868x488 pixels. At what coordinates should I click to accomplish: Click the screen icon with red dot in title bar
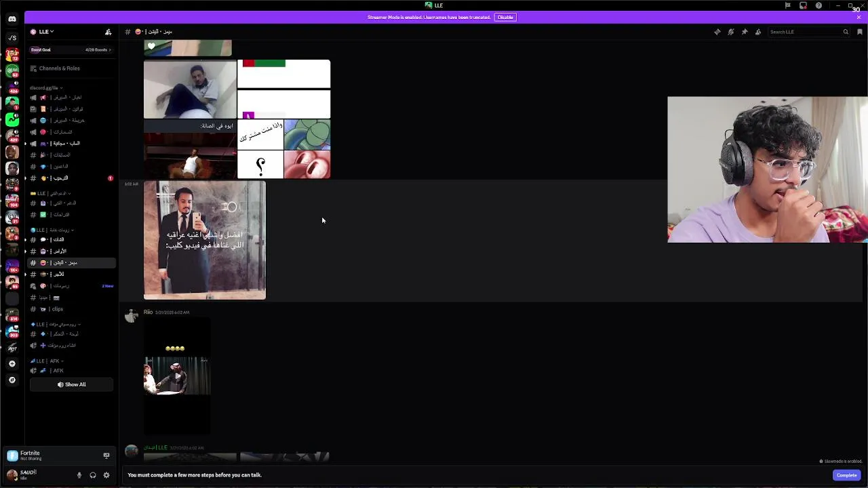coord(804,5)
